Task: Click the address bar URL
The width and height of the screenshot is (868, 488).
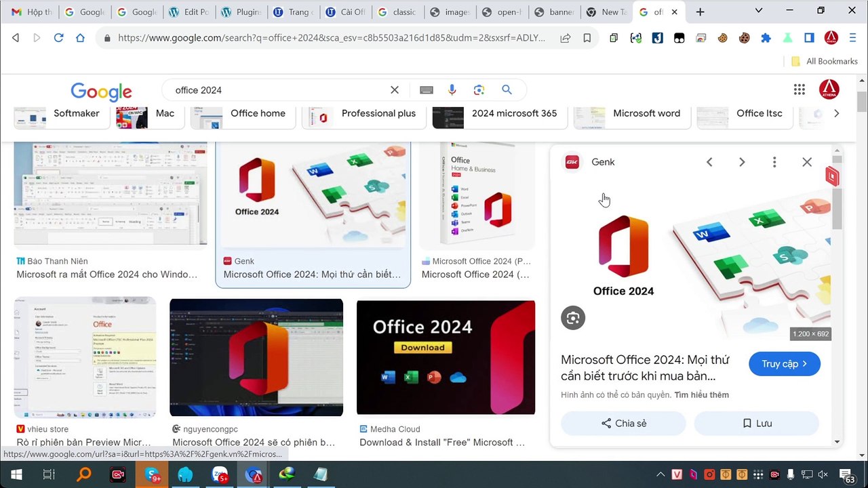Action: pos(332,38)
